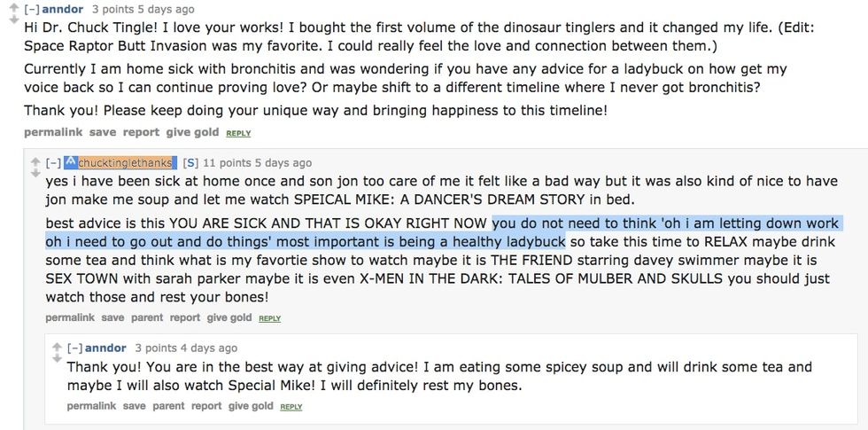Downvote chucktinglethanks' reply
868x430 pixels.
point(35,174)
